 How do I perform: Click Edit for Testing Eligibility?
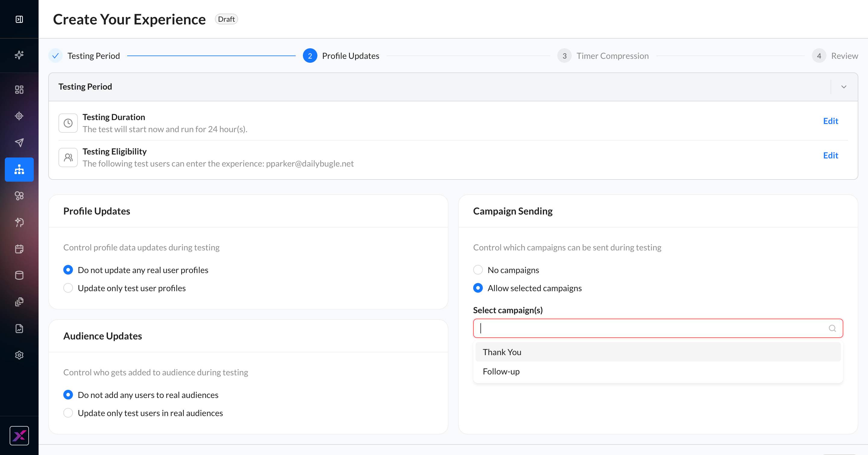click(831, 155)
